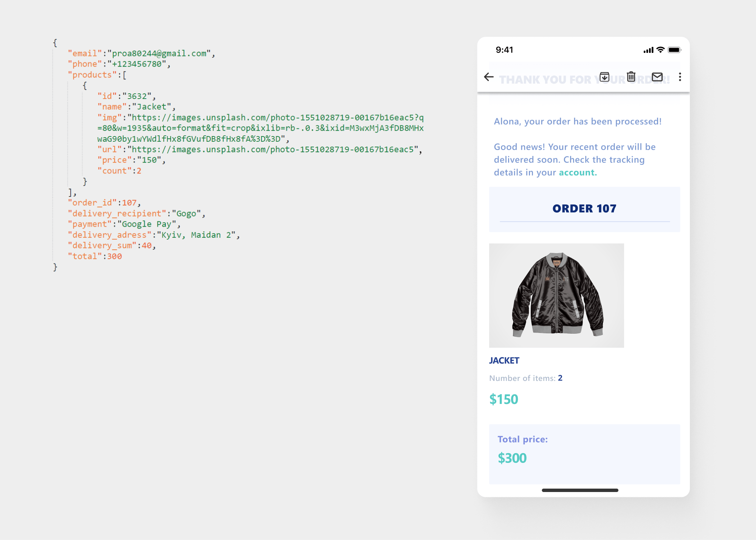Screen dimensions: 756x540
Task: Delete the email using the trash icon
Action: coord(631,77)
